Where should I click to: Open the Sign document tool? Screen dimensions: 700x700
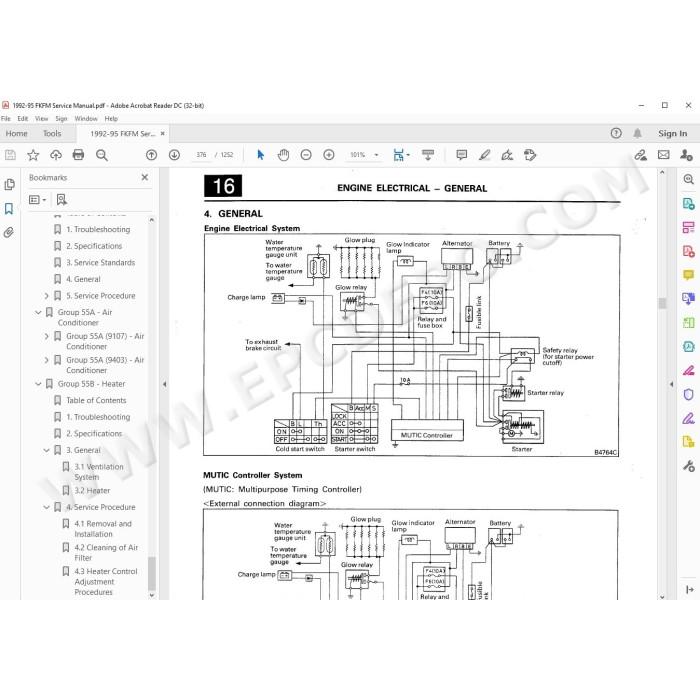click(507, 155)
